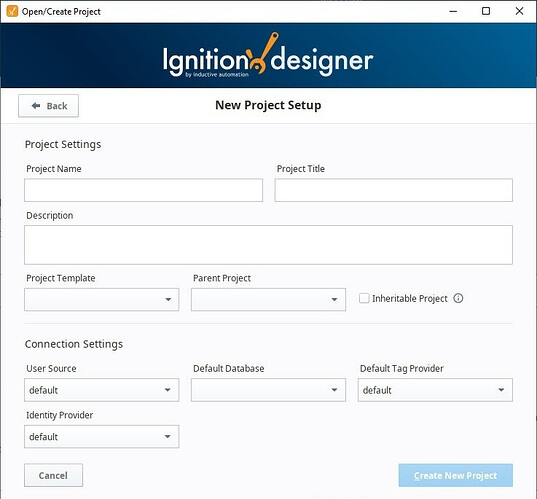The width and height of the screenshot is (537, 499).
Task: Expand the Default Database dropdown
Action: click(268, 390)
